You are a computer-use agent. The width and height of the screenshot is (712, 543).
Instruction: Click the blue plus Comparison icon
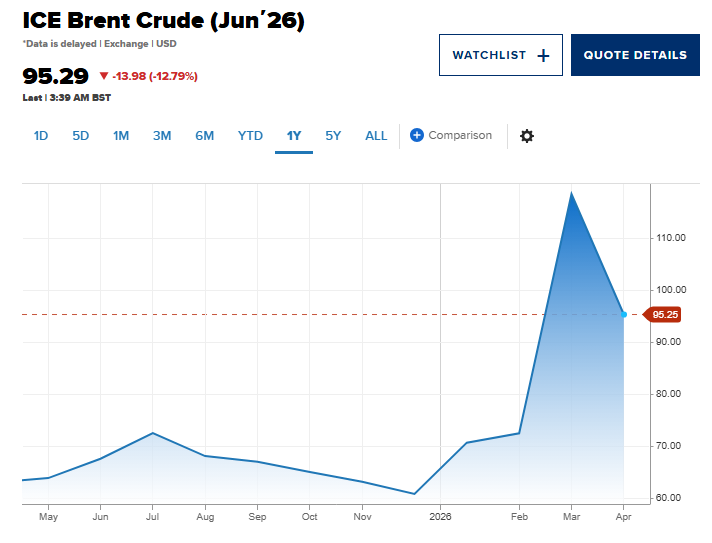click(416, 135)
